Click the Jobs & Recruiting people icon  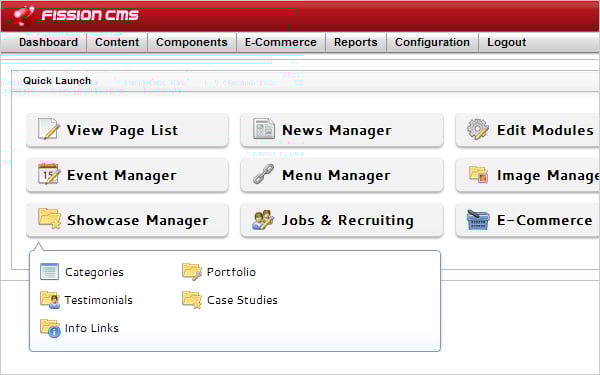point(263,220)
